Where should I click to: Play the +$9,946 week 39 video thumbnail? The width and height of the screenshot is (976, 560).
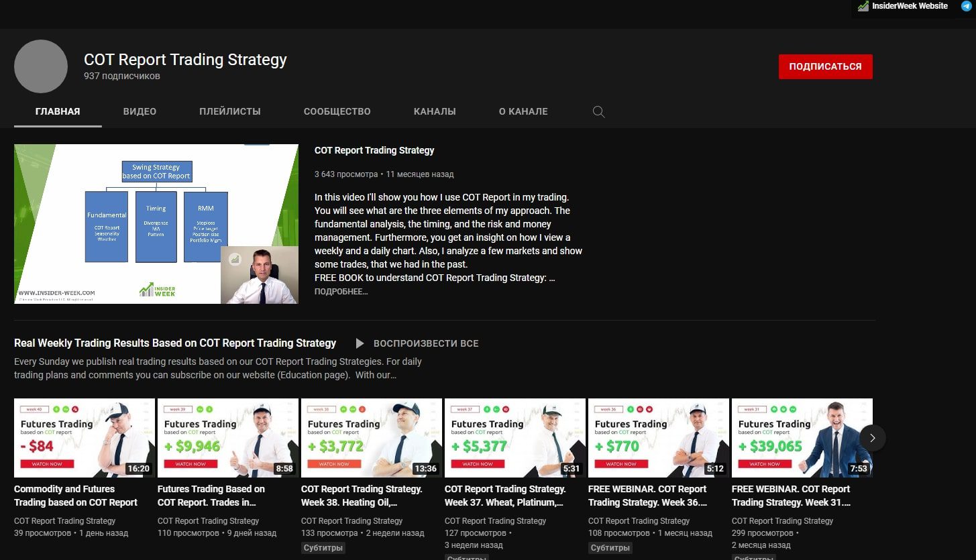coord(227,437)
